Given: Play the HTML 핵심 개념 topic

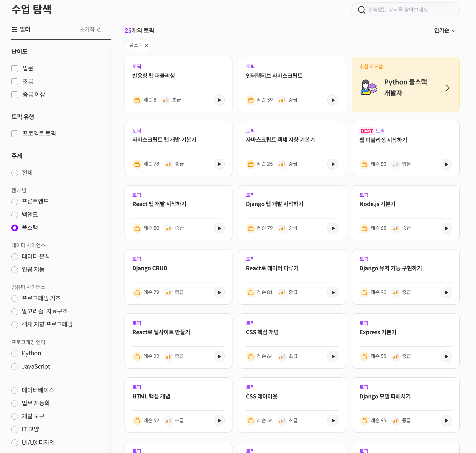Looking at the screenshot, I should click(219, 421).
